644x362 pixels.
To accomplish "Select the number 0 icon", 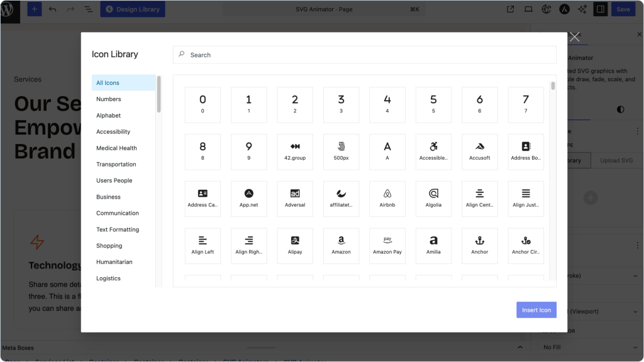I will click(x=203, y=105).
